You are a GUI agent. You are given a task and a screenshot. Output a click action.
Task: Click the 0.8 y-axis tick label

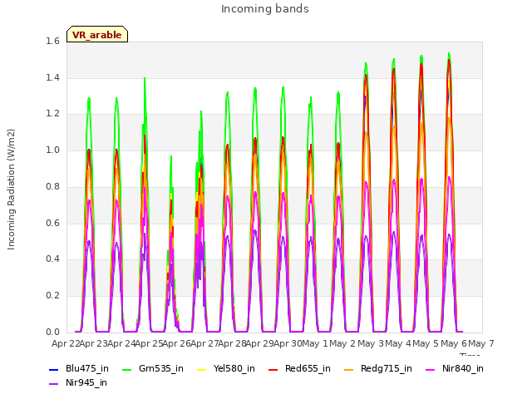[x=52, y=186]
